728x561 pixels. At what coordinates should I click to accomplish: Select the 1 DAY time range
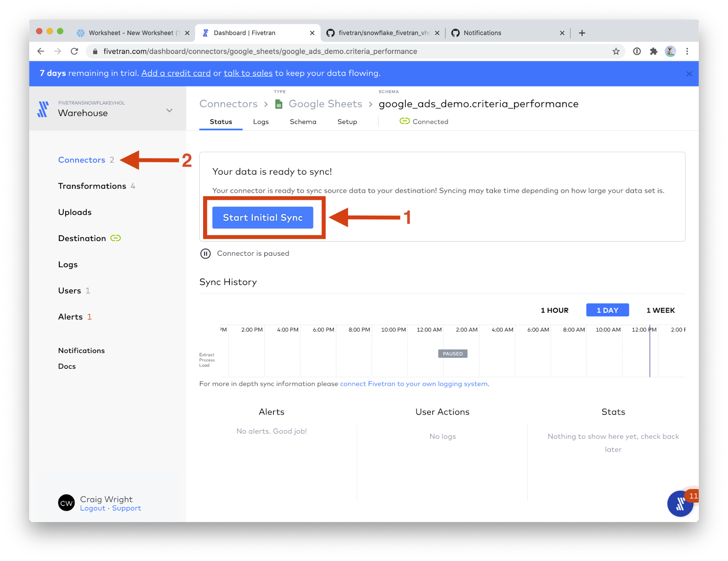pyautogui.click(x=607, y=310)
